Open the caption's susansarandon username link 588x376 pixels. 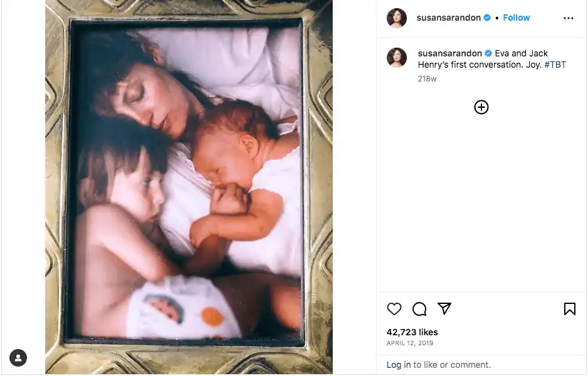pyautogui.click(x=449, y=53)
